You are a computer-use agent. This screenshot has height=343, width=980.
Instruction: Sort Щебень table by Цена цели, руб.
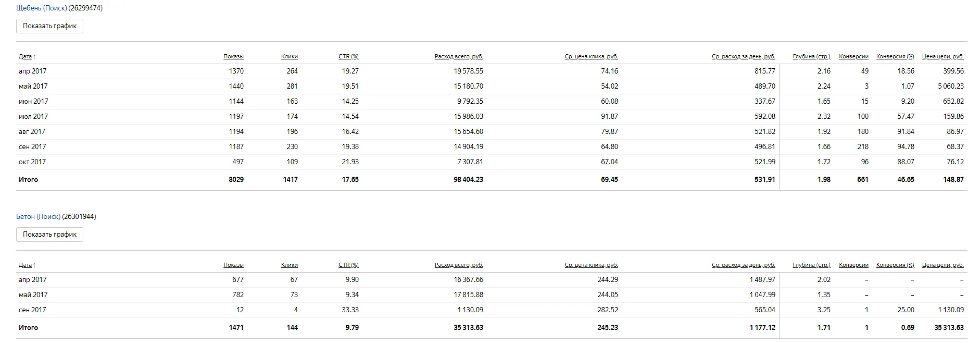(x=943, y=56)
